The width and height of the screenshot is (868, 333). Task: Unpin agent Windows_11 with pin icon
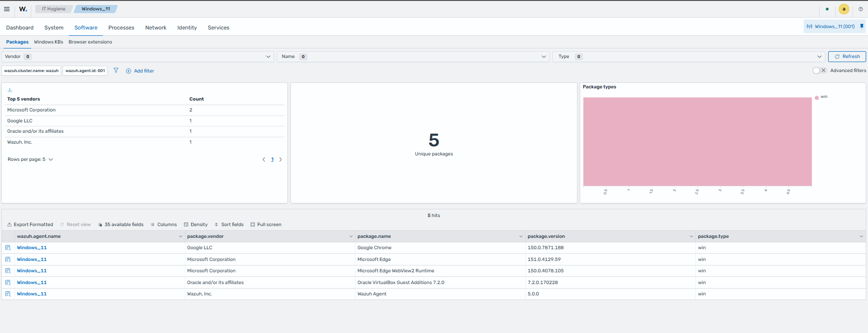click(x=862, y=26)
